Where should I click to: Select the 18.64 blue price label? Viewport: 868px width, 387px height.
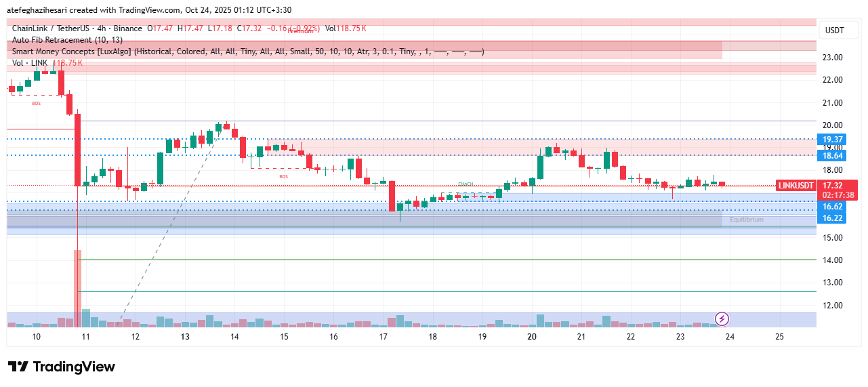[x=832, y=155]
